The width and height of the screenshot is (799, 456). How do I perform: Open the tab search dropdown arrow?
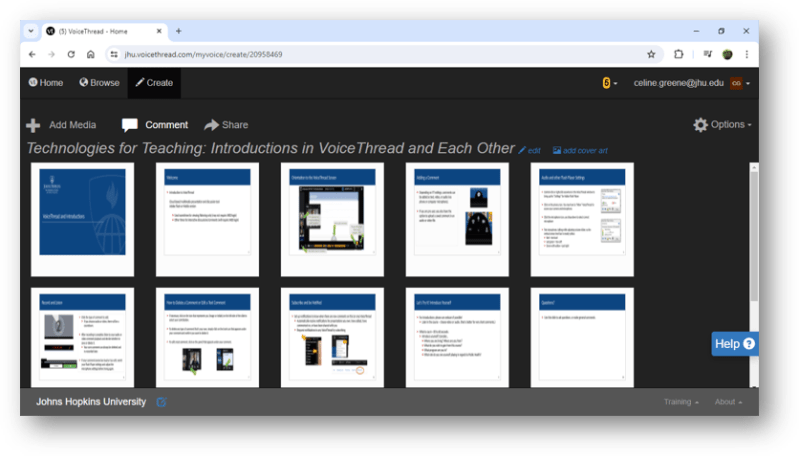tap(31, 31)
